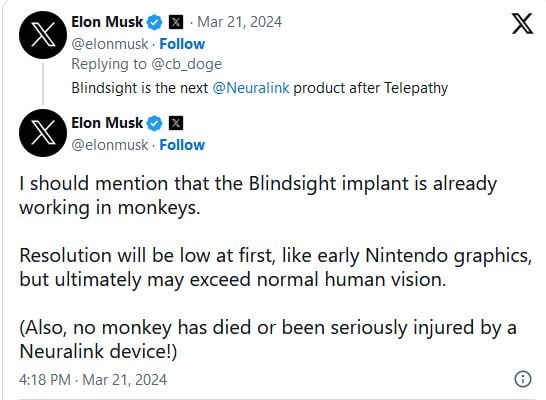Viewport: 546px width, 400px height.
Task: Open the @Neuralink mention link
Action: [x=251, y=88]
